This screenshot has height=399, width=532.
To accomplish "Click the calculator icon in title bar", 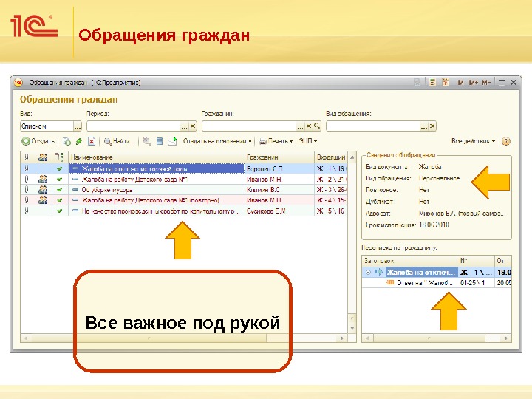I will point(432,83).
